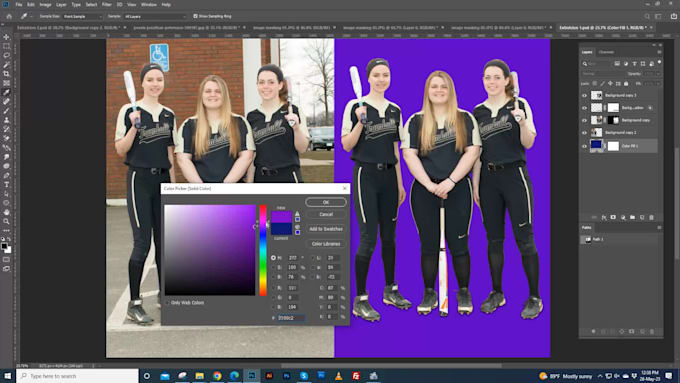
Task: Toggle the Show Sampling Ring checkbox
Action: coord(195,16)
